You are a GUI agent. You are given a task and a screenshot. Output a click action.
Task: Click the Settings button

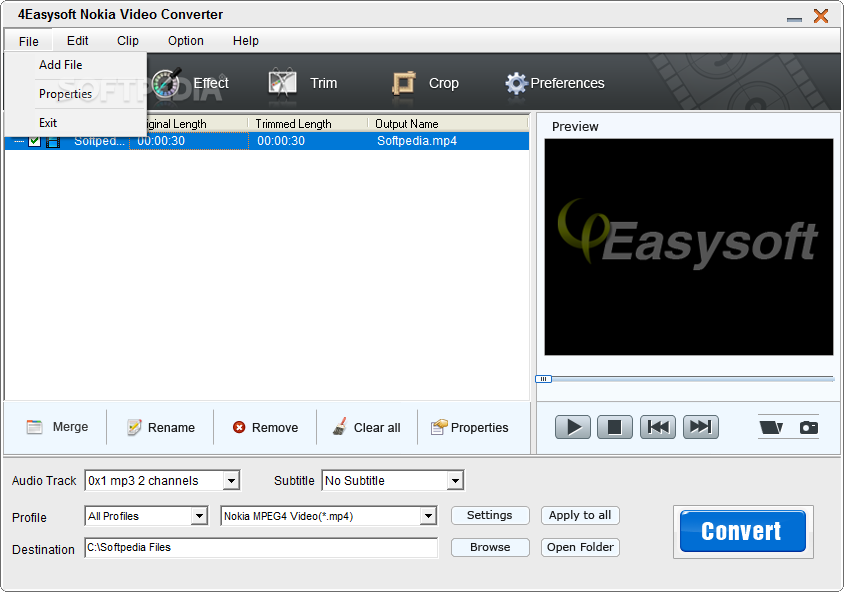(x=490, y=516)
